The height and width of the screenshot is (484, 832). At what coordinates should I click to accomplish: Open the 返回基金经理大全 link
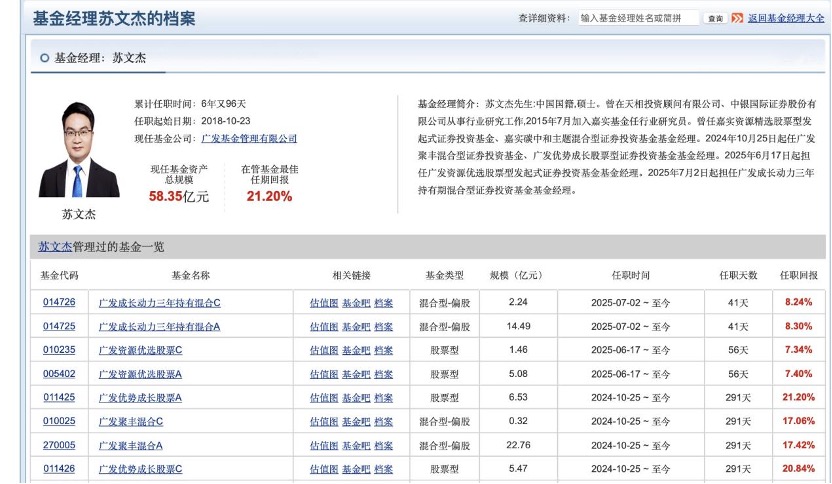coord(785,18)
